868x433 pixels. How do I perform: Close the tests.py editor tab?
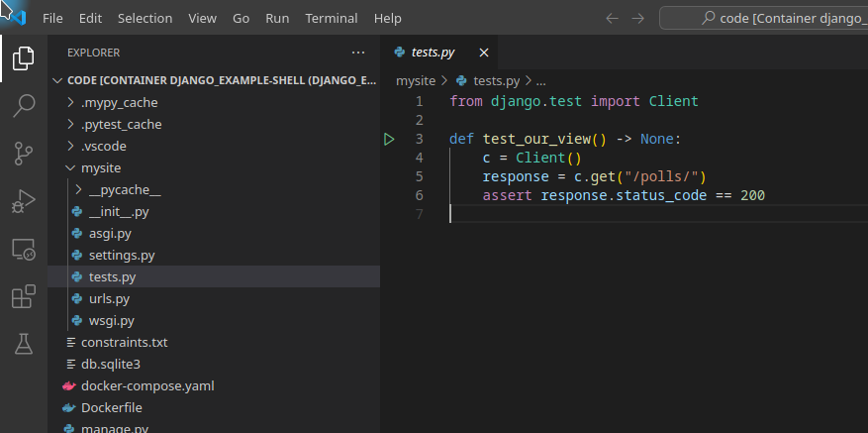click(x=484, y=53)
